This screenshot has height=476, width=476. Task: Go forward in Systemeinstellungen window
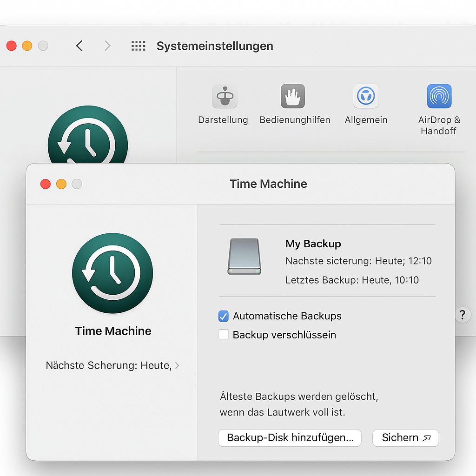(107, 46)
